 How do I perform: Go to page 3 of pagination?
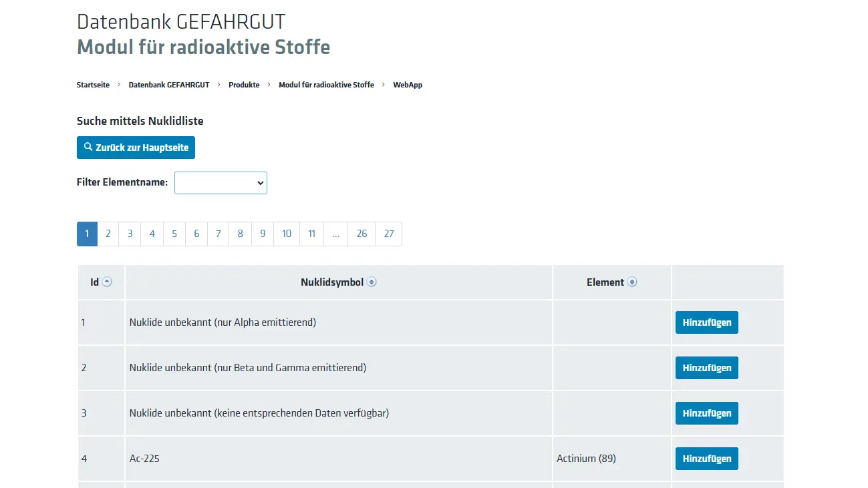[130, 234]
